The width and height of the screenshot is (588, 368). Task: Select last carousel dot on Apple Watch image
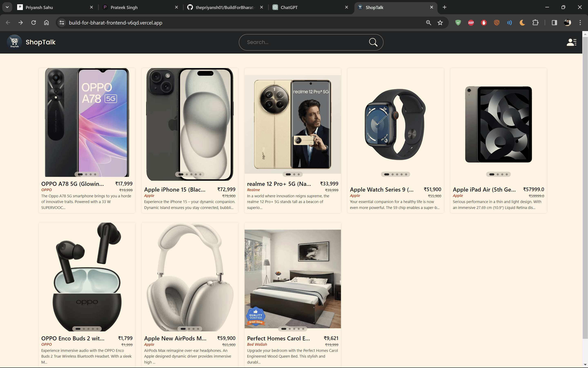tap(406, 174)
